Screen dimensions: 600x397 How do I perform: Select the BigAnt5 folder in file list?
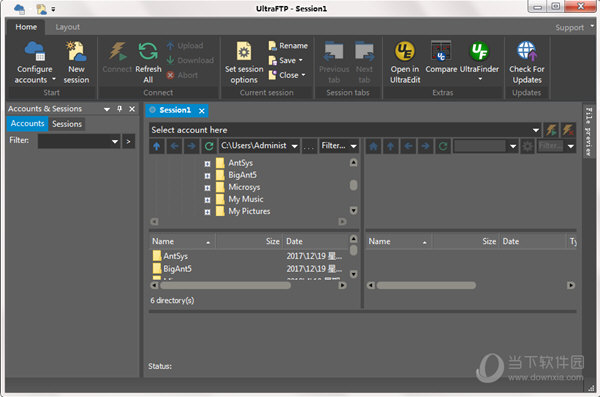(172, 268)
